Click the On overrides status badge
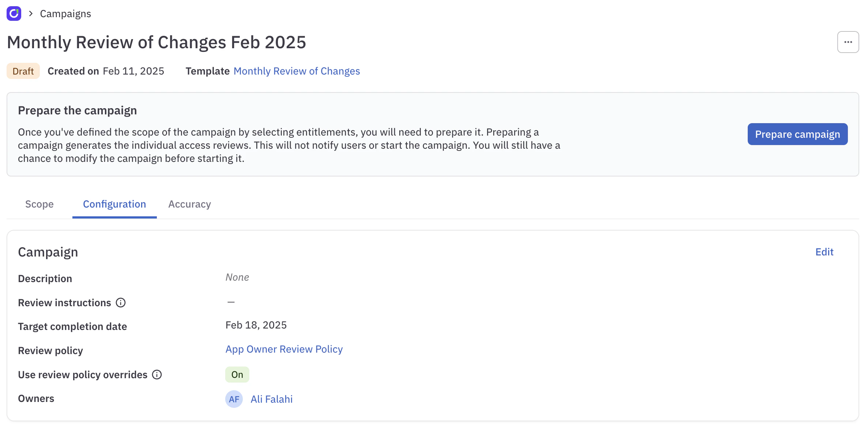Viewport: 868px width, 429px height. (x=237, y=375)
